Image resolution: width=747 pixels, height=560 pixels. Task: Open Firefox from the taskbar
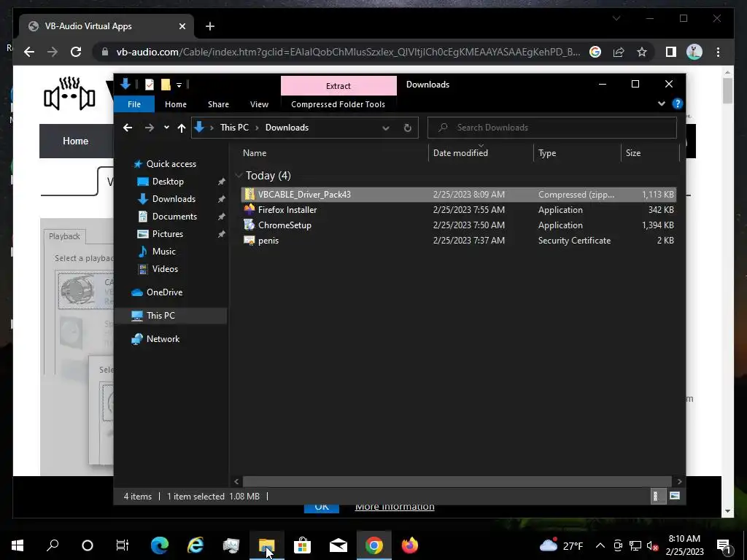[410, 545]
